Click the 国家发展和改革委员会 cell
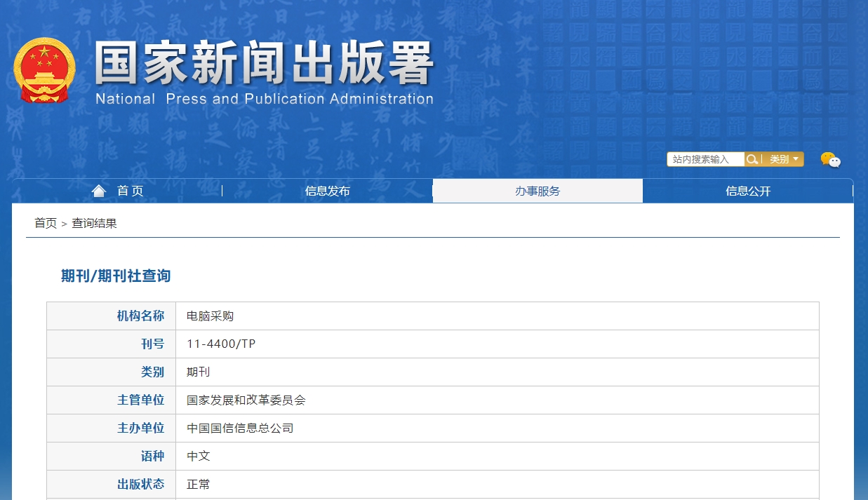 click(246, 400)
